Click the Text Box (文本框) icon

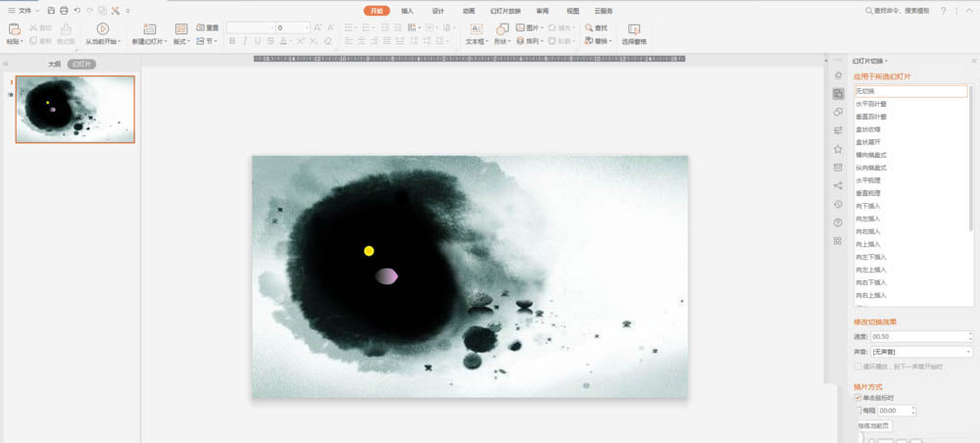[475, 28]
